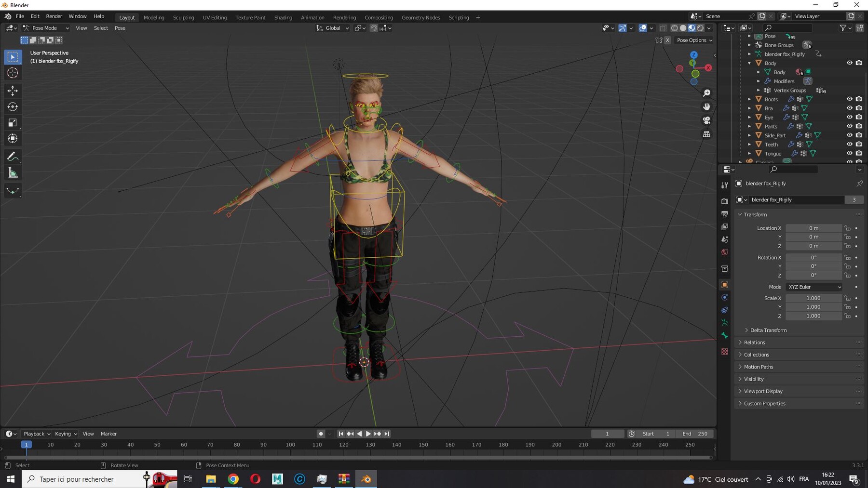This screenshot has width=868, height=488.
Task: Activate the Move tool
Action: [x=13, y=91]
